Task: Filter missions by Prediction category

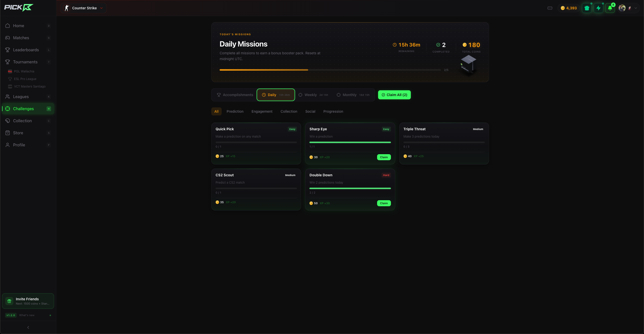Action: pos(235,111)
